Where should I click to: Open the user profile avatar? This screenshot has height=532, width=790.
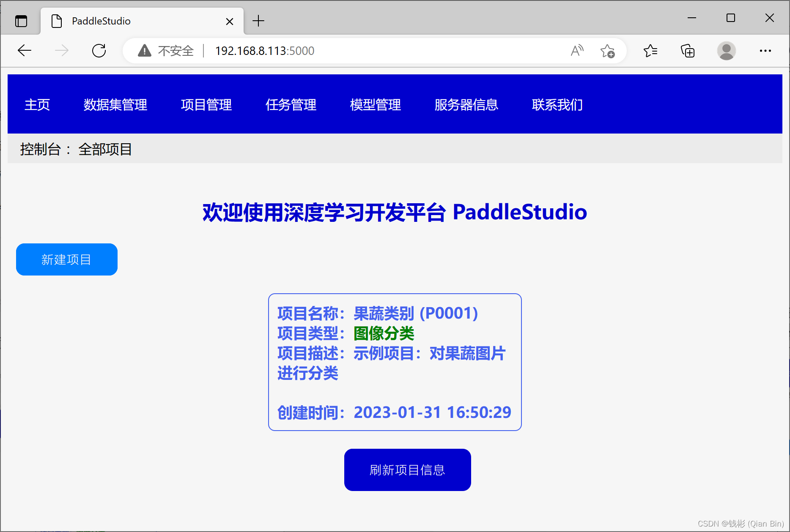727,51
